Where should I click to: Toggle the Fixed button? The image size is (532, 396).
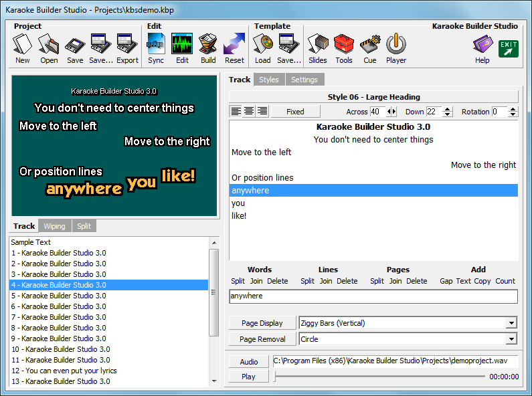coord(295,111)
